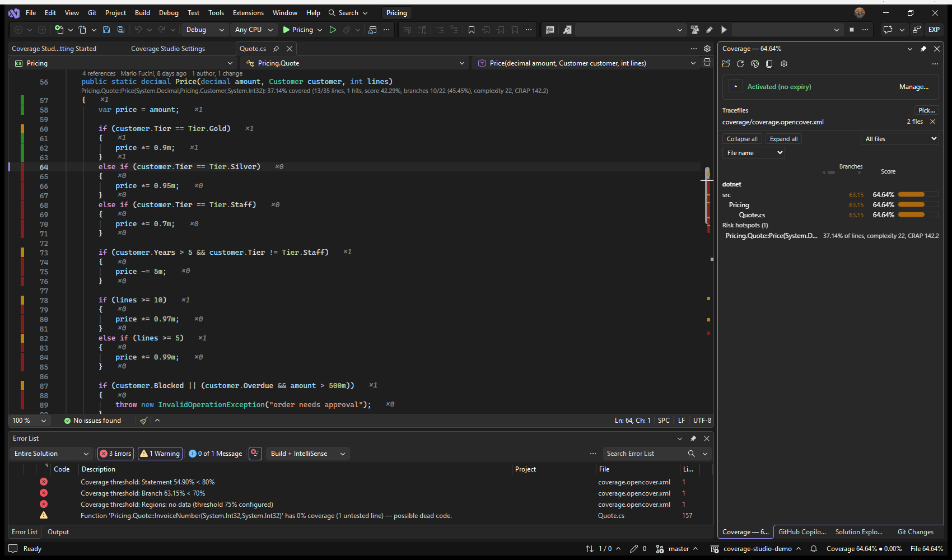Open the Debug menu
Viewport: 952px width, 560px height.
point(169,13)
